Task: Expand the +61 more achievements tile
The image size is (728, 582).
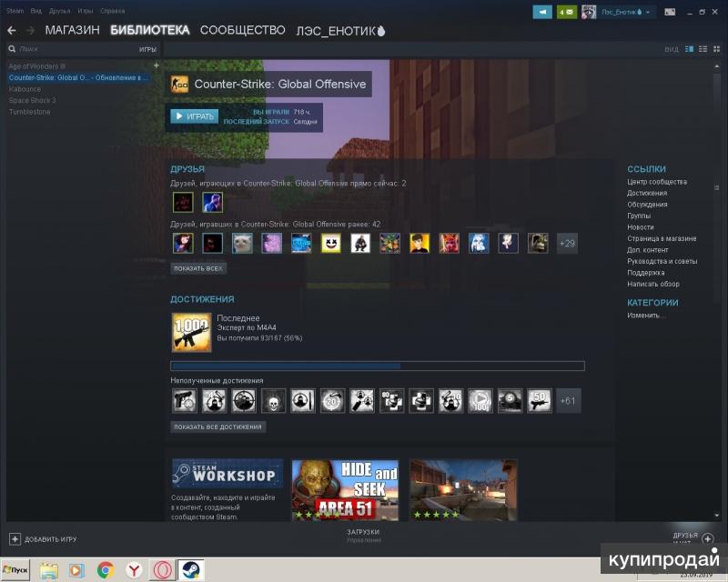Action: click(x=568, y=400)
